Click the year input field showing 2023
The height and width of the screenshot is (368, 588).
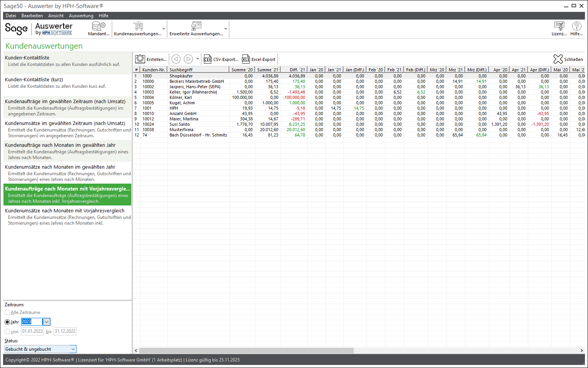coord(32,322)
